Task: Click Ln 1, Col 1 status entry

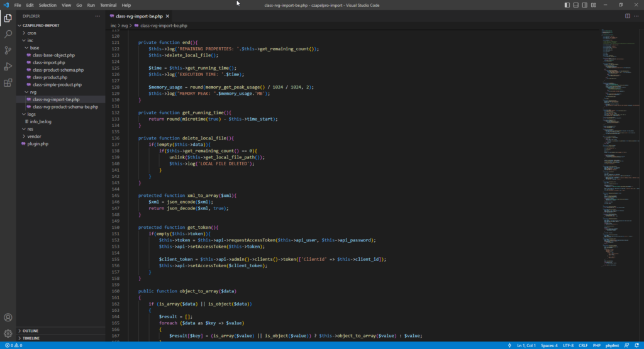Action: [x=526, y=346]
